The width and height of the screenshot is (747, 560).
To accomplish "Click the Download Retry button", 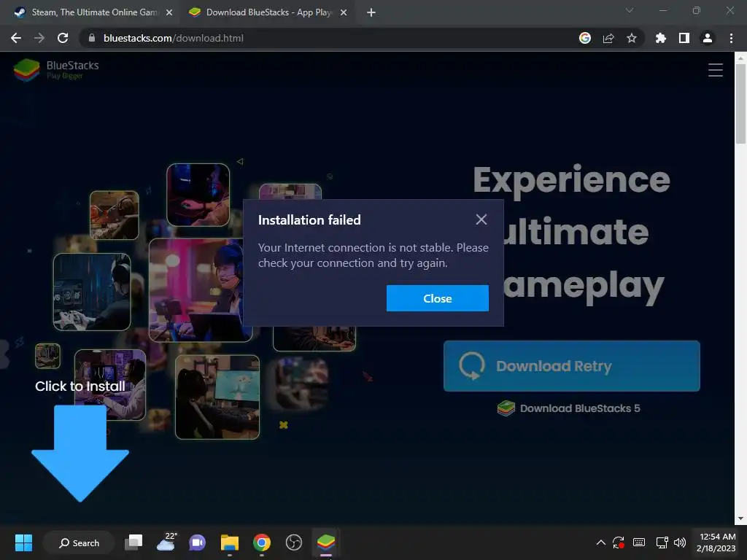I will coord(572,366).
